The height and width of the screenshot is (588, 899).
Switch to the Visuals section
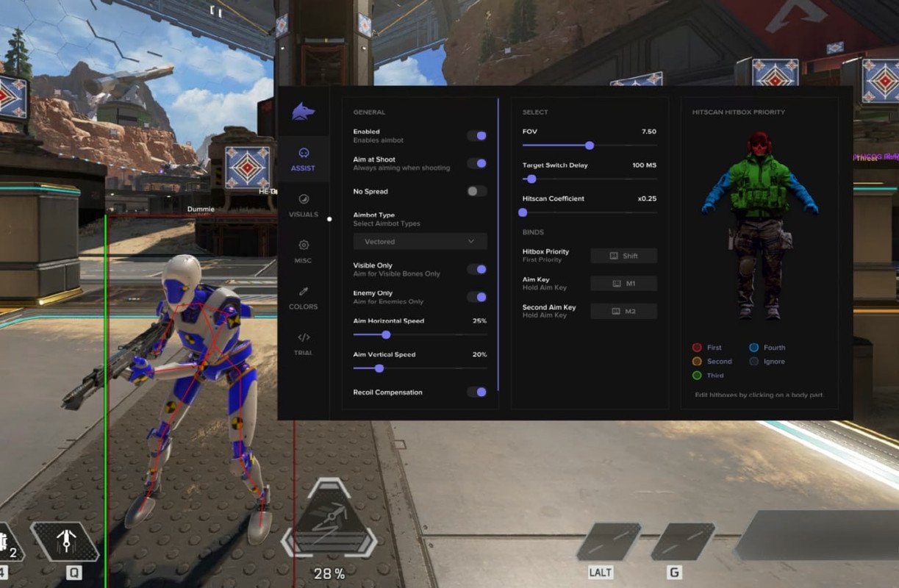click(x=303, y=206)
